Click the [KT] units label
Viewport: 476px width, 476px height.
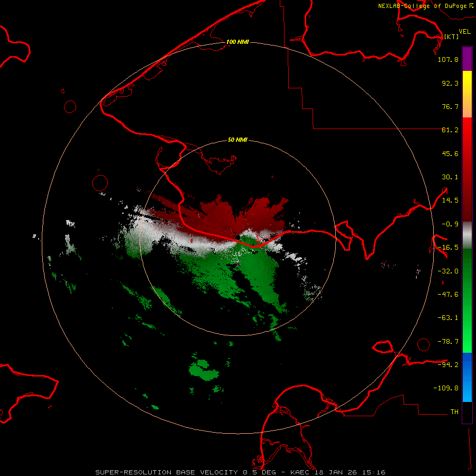coord(451,36)
